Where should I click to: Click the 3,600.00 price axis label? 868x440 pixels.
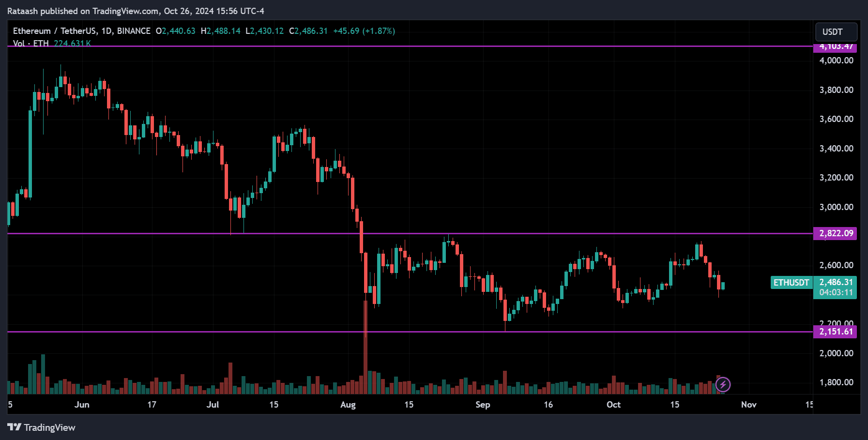[x=836, y=119]
